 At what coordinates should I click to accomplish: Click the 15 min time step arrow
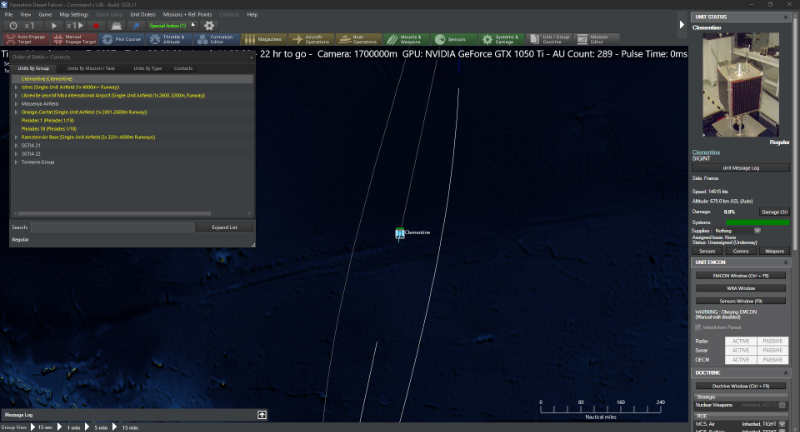point(115,427)
